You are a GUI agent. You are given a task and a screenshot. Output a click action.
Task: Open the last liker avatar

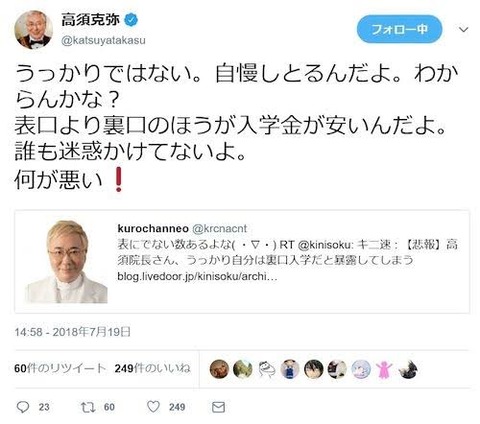(408, 369)
